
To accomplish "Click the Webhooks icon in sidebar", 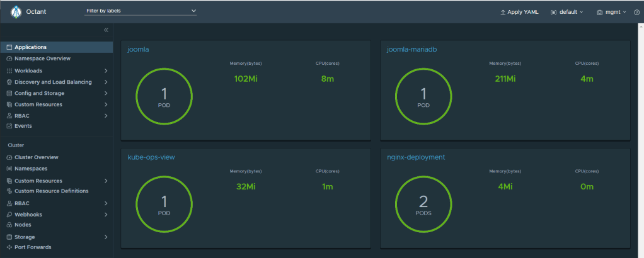I will [9, 215].
